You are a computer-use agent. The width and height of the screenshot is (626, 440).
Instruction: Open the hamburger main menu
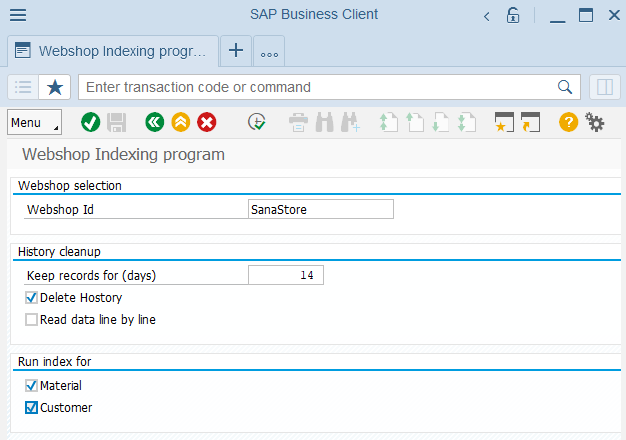18,15
